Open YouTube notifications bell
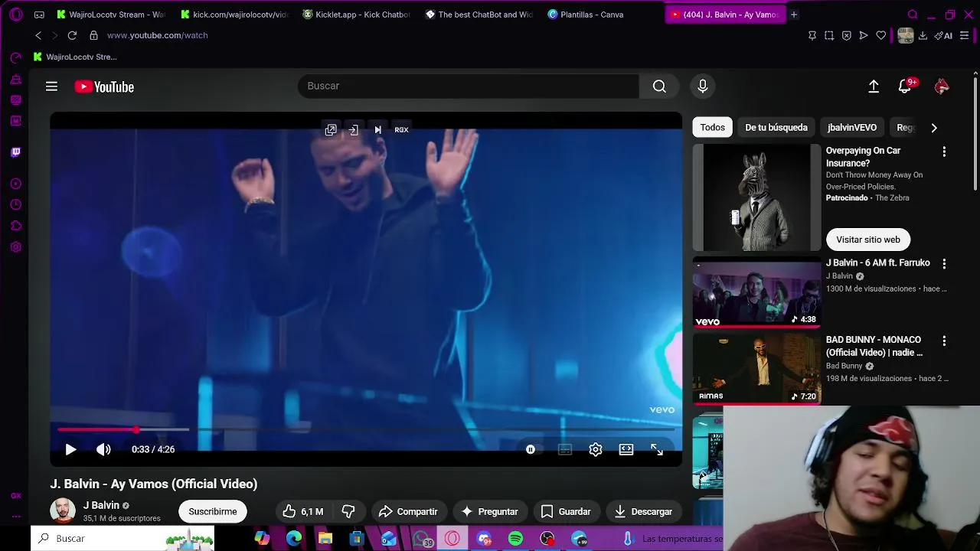 (905, 86)
